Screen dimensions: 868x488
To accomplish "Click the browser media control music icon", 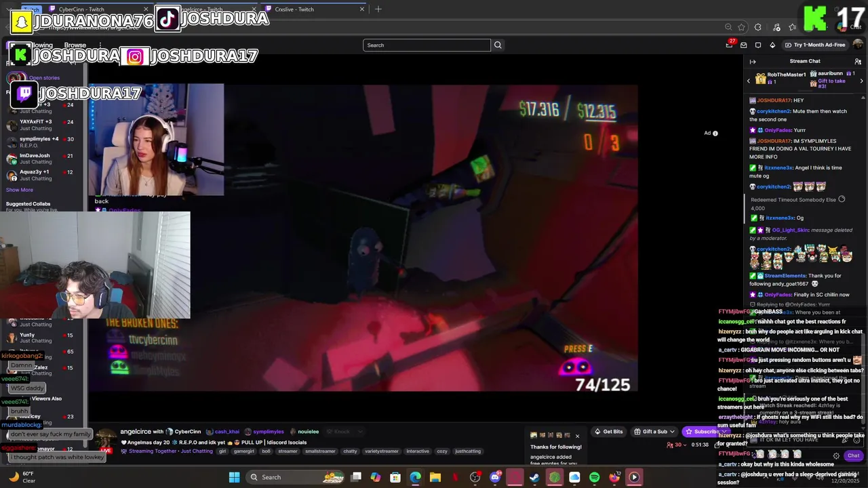I will click(775, 27).
